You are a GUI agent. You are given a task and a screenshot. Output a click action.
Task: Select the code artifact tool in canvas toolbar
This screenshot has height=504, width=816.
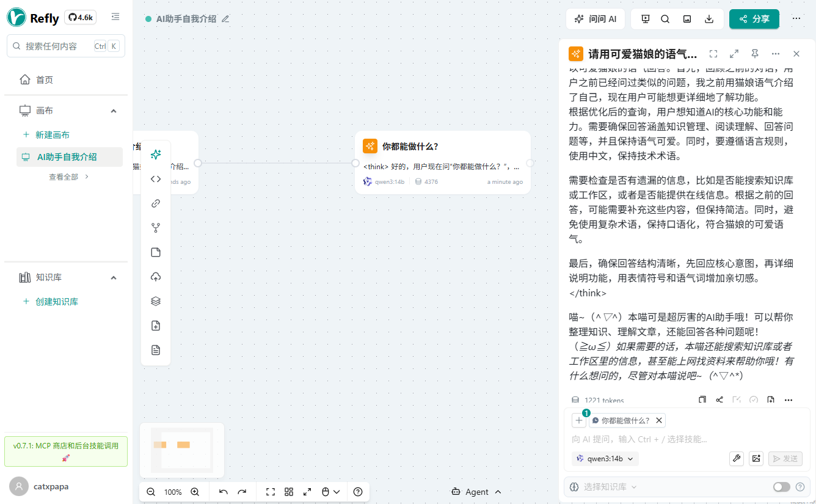pyautogui.click(x=156, y=179)
